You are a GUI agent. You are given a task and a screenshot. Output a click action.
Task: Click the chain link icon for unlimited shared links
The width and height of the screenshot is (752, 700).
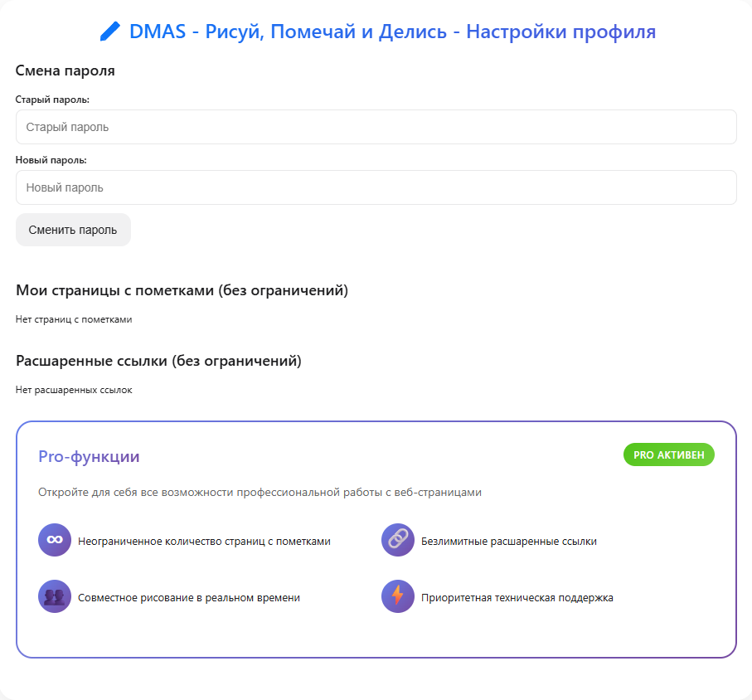397,540
